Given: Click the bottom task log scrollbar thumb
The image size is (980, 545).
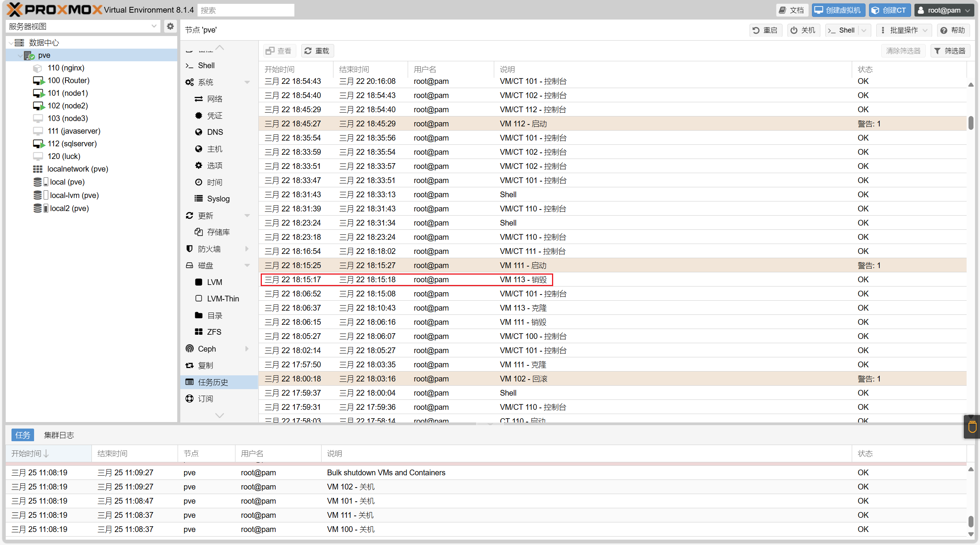Looking at the screenshot, I should (x=971, y=521).
